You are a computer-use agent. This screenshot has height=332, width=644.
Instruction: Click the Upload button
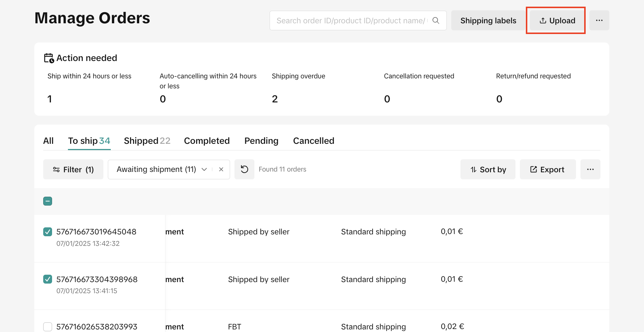tap(557, 21)
